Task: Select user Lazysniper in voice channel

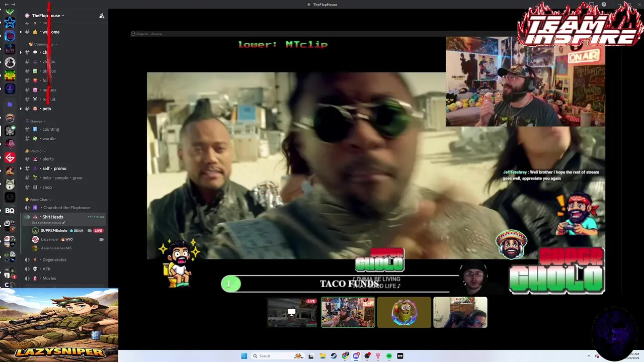Action: [50, 239]
